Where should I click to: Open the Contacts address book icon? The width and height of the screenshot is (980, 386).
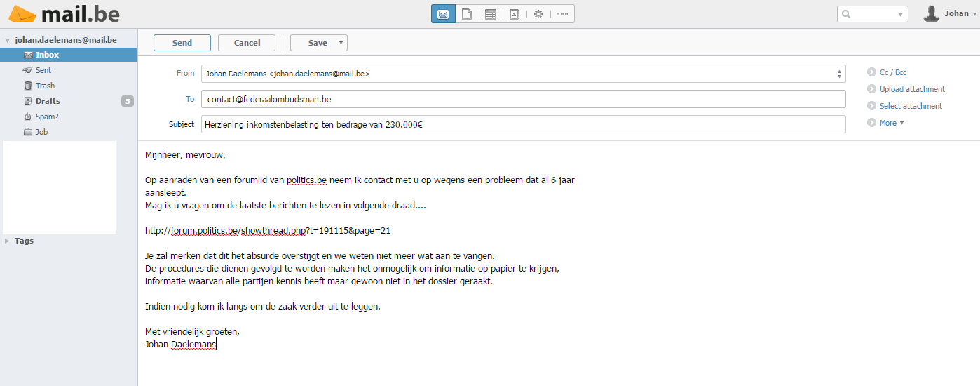click(x=515, y=14)
